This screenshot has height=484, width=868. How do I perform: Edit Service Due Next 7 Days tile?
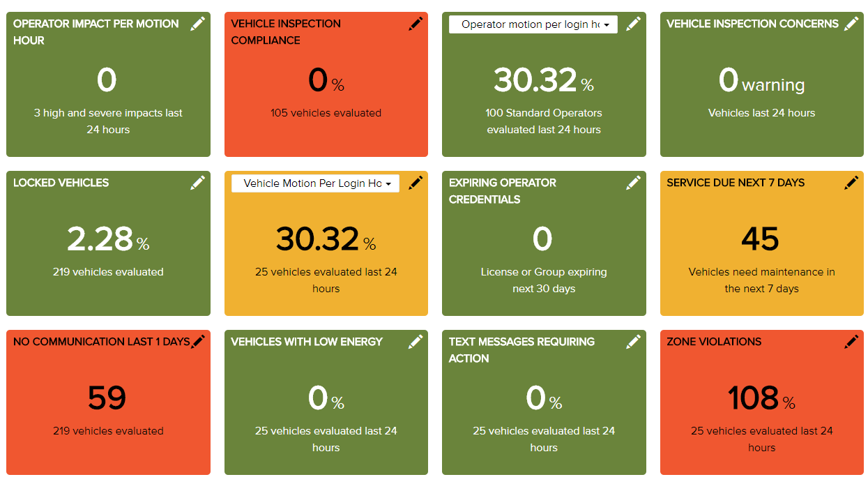tap(851, 183)
